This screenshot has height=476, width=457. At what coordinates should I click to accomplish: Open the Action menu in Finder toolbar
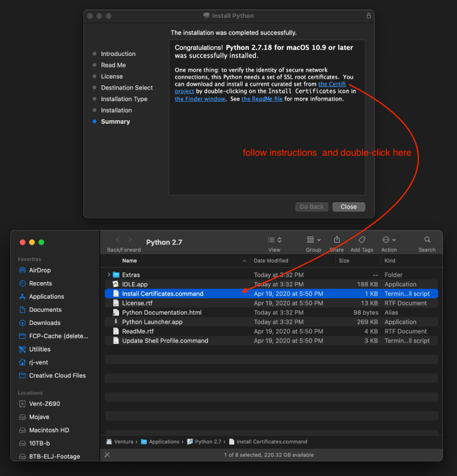pos(389,240)
